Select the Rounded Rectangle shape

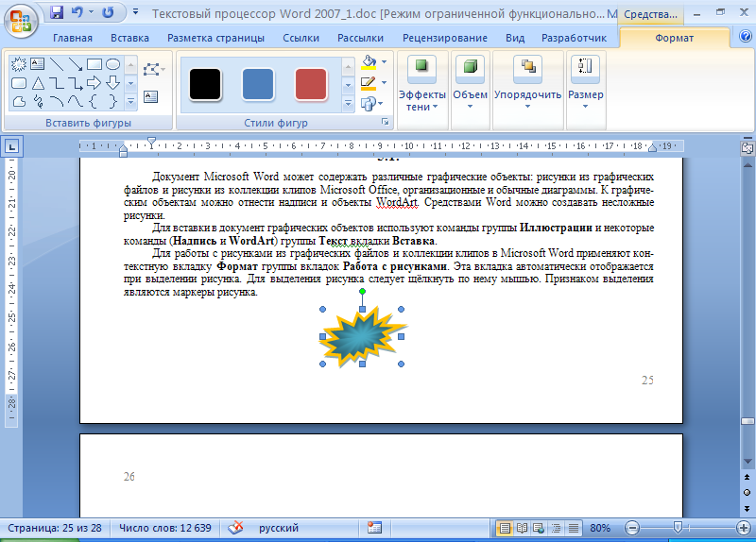pyautogui.click(x=18, y=83)
